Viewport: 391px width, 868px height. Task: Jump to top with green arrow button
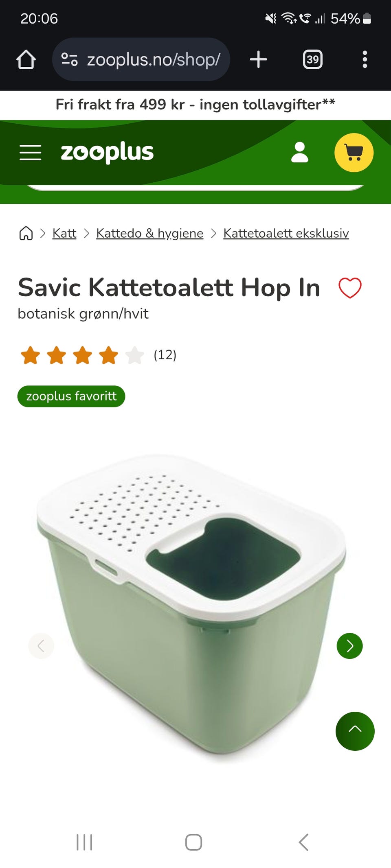tap(355, 731)
